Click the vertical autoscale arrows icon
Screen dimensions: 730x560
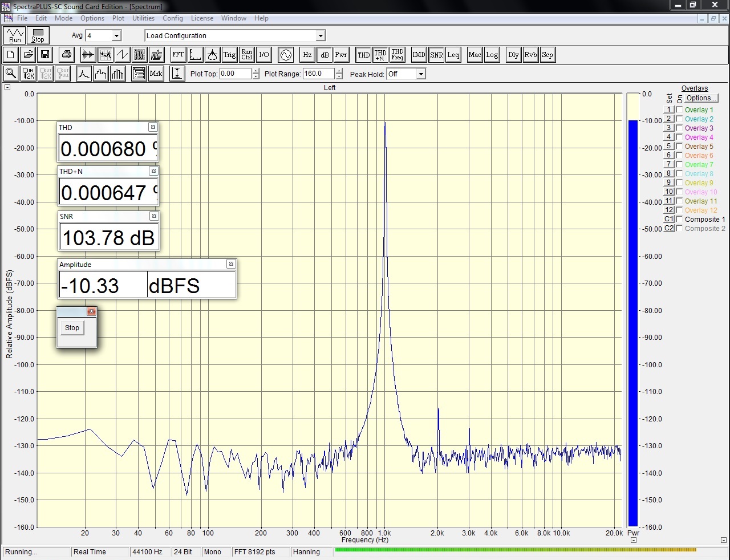(177, 74)
